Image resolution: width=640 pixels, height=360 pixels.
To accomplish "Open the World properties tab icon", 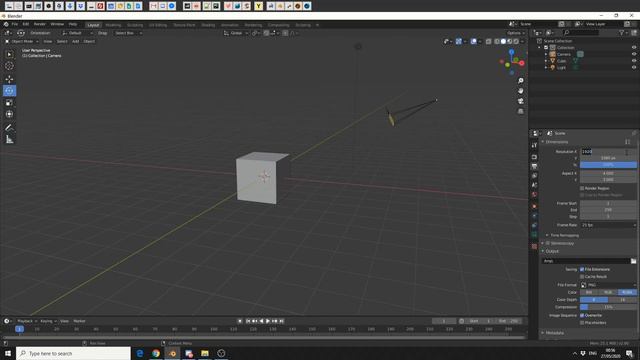I will [x=534, y=195].
